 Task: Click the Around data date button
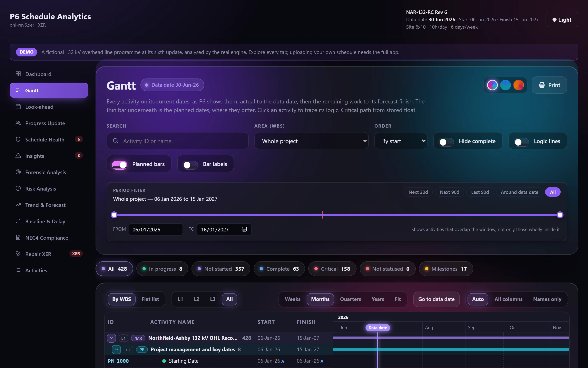click(519, 192)
